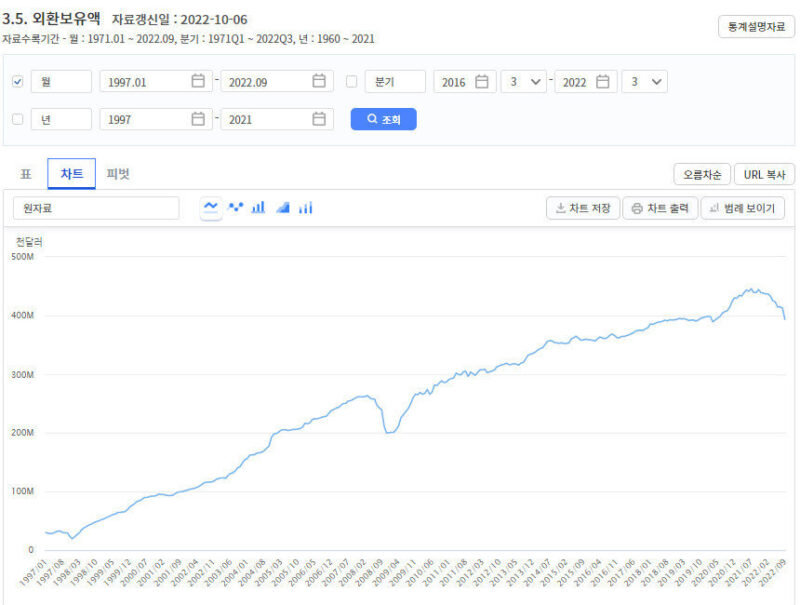Click the blue 조회 search button
The image size is (800, 605).
coord(383,119)
